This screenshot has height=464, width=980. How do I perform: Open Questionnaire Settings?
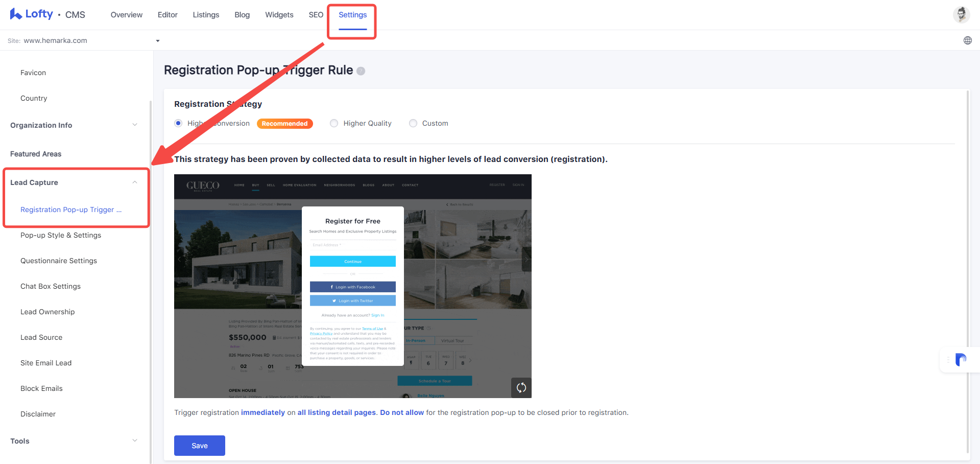[59, 261]
